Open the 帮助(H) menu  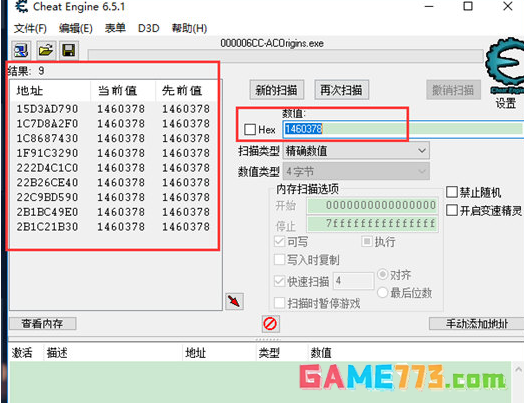pyautogui.click(x=189, y=28)
